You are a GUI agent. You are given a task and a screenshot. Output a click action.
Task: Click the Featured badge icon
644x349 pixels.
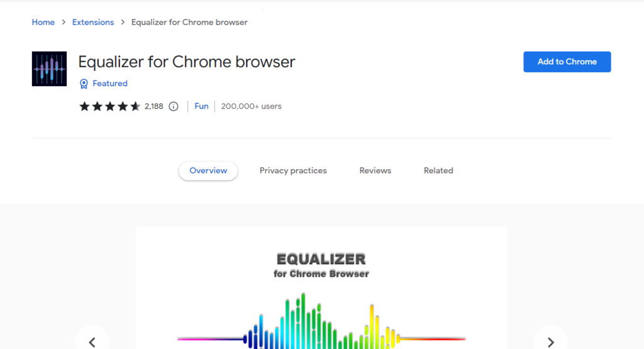[x=84, y=84]
